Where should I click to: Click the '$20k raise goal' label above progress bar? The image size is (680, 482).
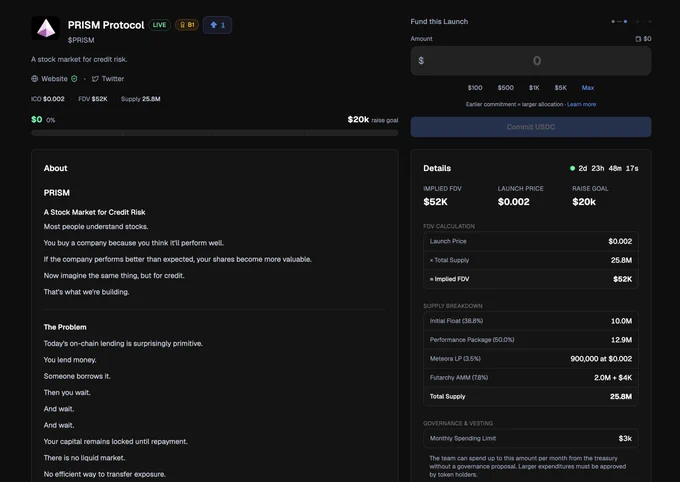(x=373, y=119)
